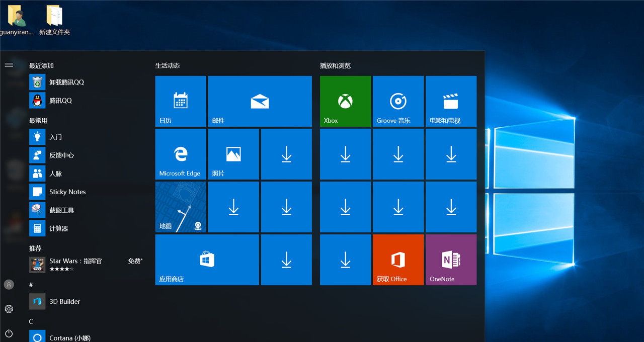Open Settings gear in Start rail
644x342 pixels.
tap(9, 309)
